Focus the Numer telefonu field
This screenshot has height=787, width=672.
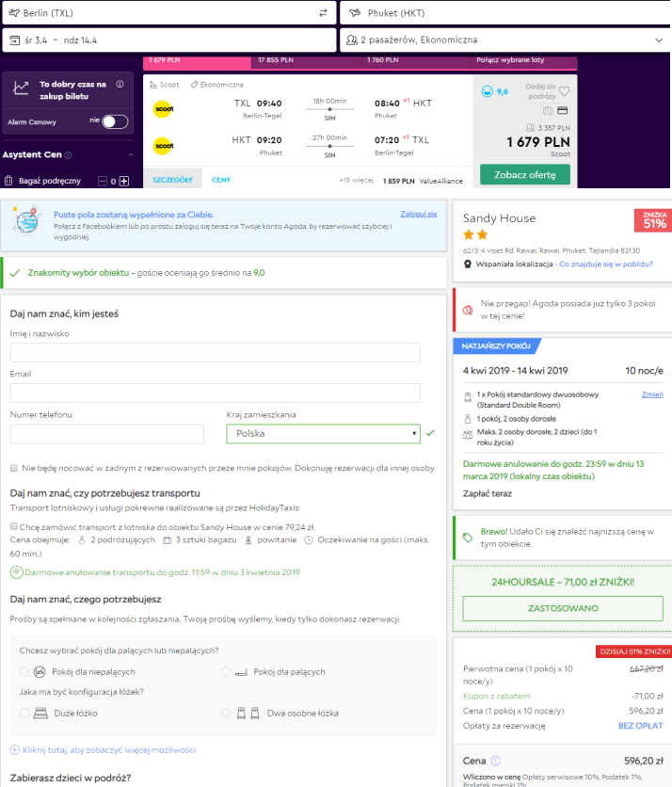tap(107, 434)
